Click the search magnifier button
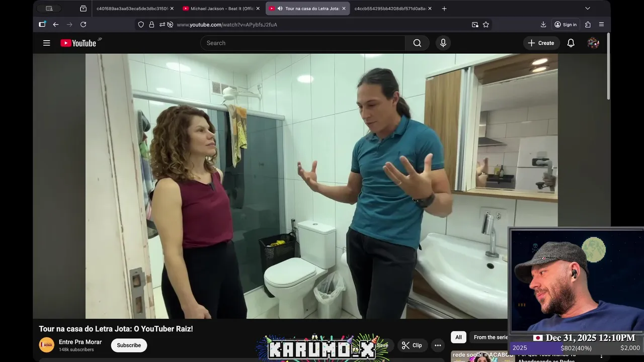 point(417,43)
